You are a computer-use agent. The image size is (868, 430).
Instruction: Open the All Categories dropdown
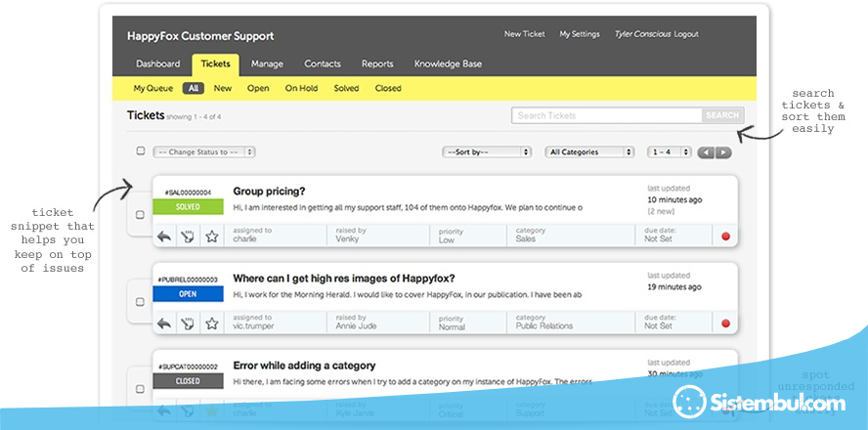coord(589,151)
